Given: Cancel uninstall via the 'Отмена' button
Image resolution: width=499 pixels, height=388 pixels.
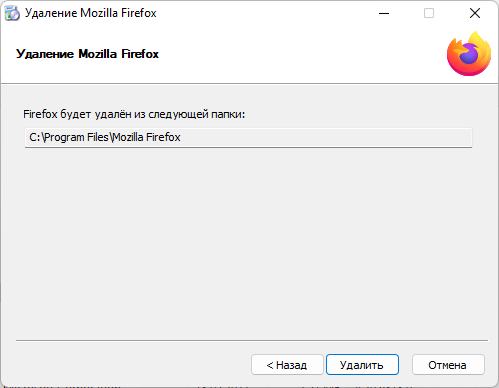Looking at the screenshot, I should 448,365.
